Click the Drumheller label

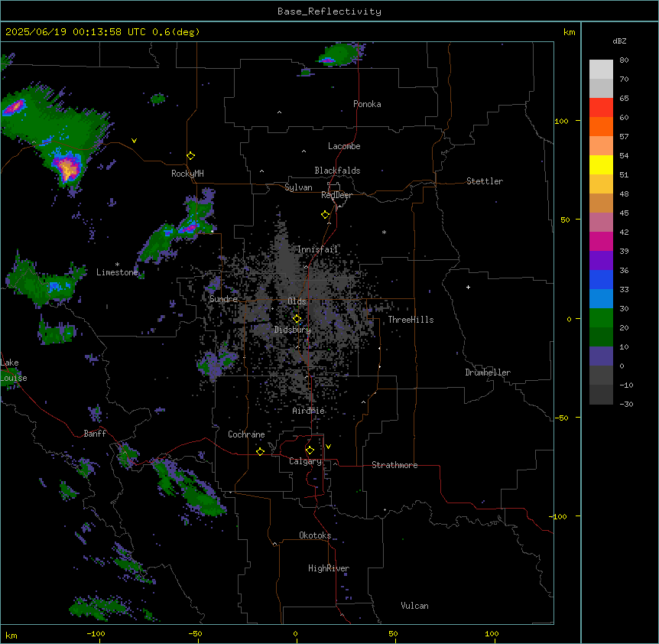(488, 372)
